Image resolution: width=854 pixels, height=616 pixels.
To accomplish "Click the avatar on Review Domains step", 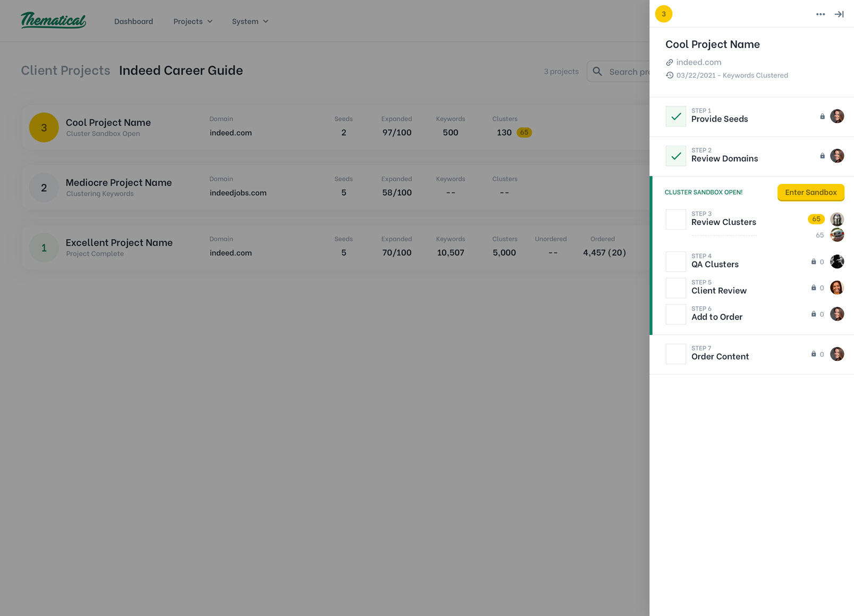I will (837, 156).
